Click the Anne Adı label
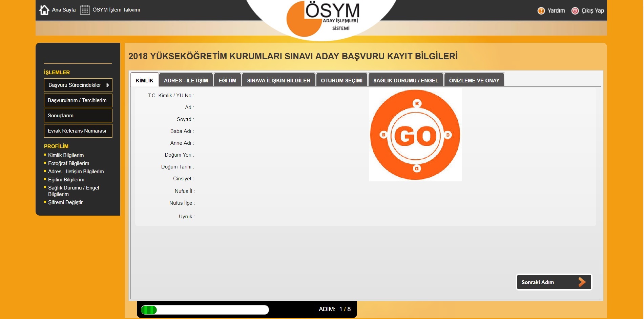The width and height of the screenshot is (644, 319). pyautogui.click(x=182, y=143)
